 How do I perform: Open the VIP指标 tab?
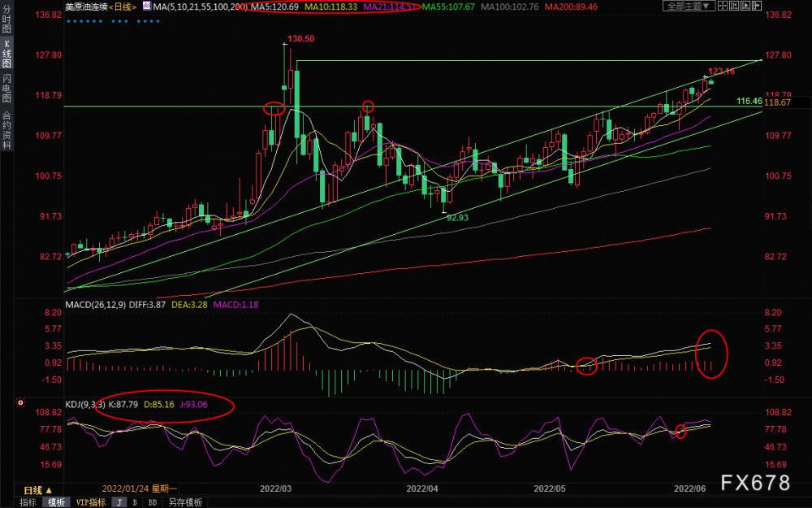click(x=91, y=502)
